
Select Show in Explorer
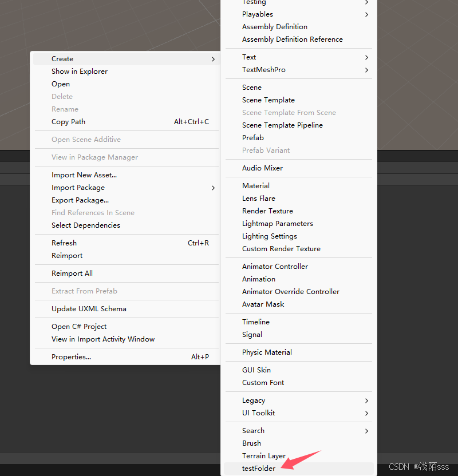coord(127,72)
